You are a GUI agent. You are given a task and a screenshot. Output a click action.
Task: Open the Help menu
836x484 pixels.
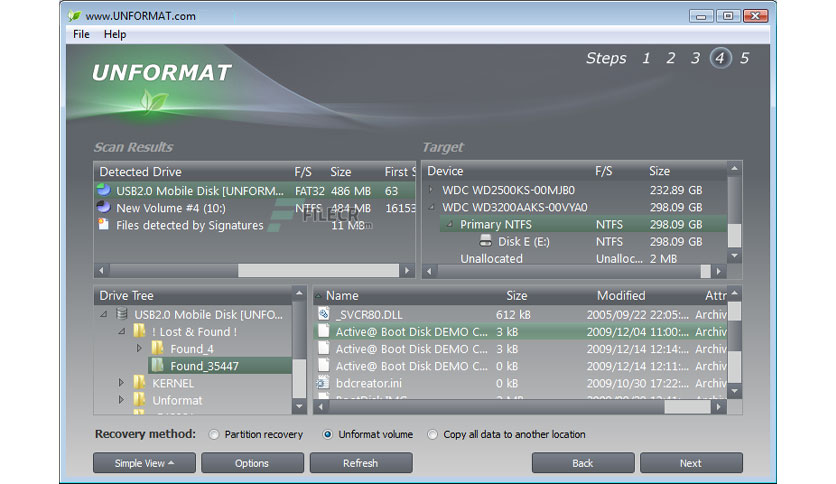click(x=115, y=34)
